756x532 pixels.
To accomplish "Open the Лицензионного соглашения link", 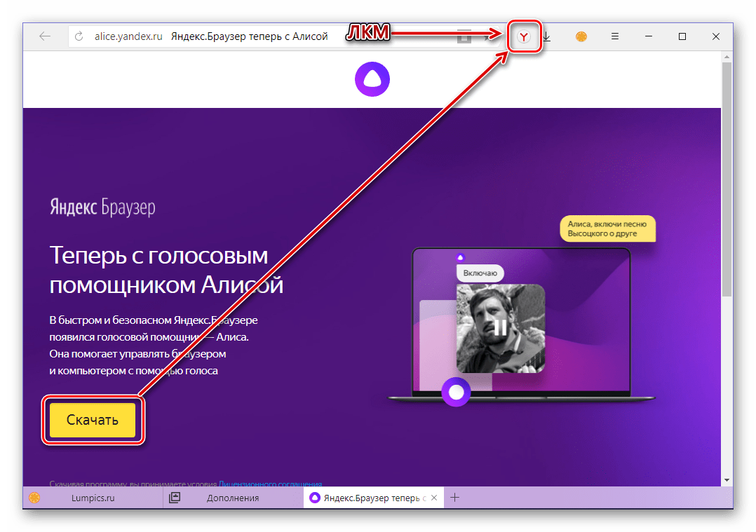I will coord(270,484).
